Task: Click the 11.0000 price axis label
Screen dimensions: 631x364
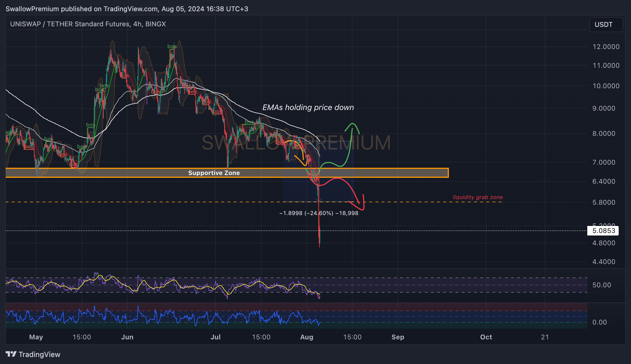Action: [606, 66]
